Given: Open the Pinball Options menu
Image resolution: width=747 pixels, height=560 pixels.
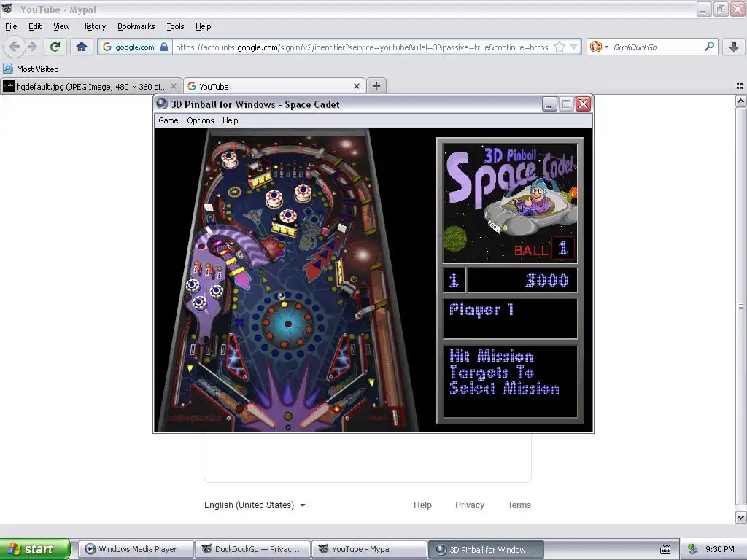Looking at the screenshot, I should 200,120.
